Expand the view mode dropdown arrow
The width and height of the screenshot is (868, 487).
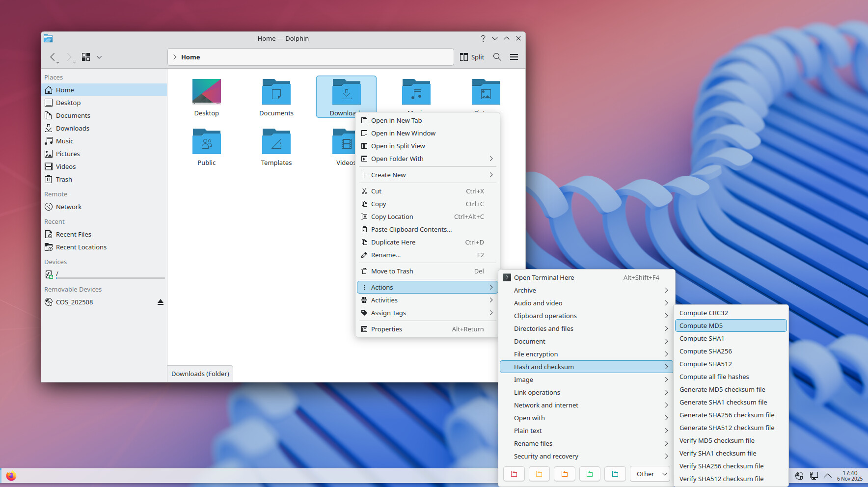click(99, 57)
